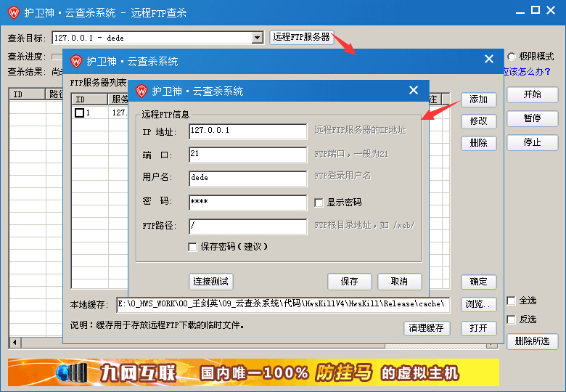Viewport: 566px width, 392px height.
Task: Click 添加 in FTP server list dialog
Action: [479, 99]
